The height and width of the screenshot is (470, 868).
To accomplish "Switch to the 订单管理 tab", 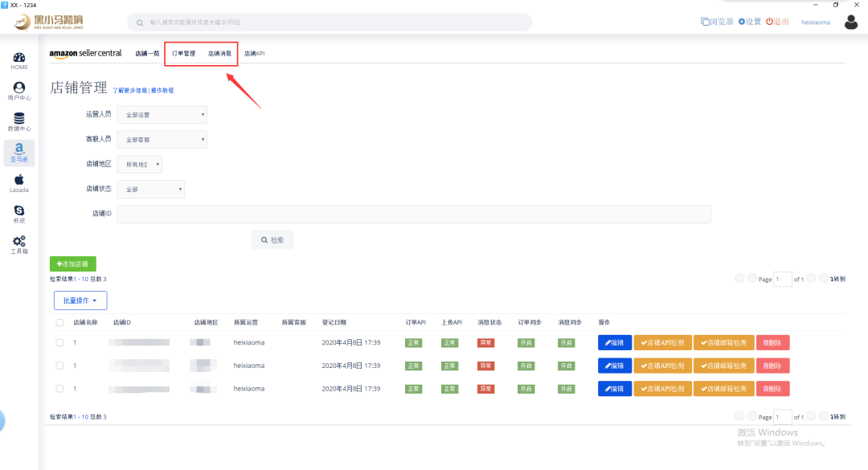I will coord(183,54).
